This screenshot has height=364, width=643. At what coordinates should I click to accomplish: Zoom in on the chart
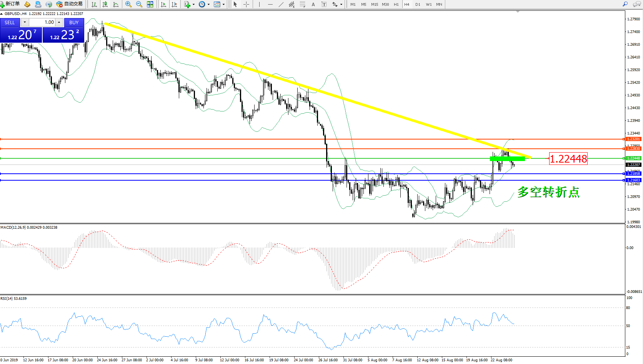point(128,4)
